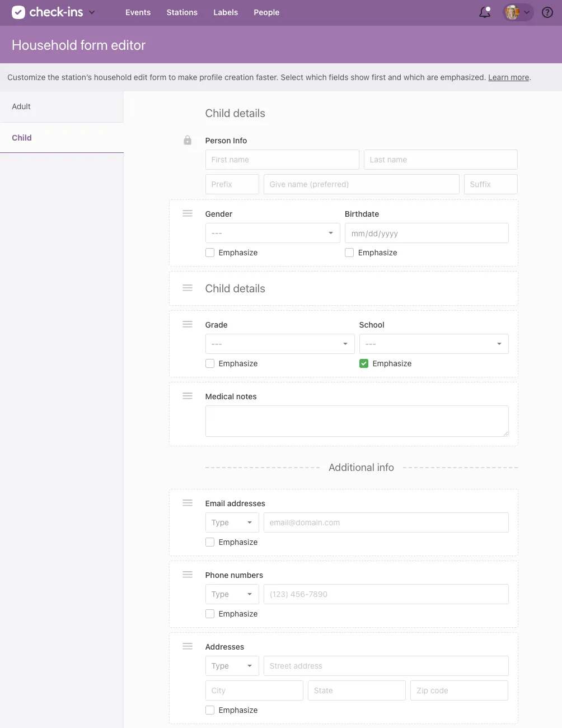Open the Stations menu item
The width and height of the screenshot is (562, 728).
[x=182, y=12]
